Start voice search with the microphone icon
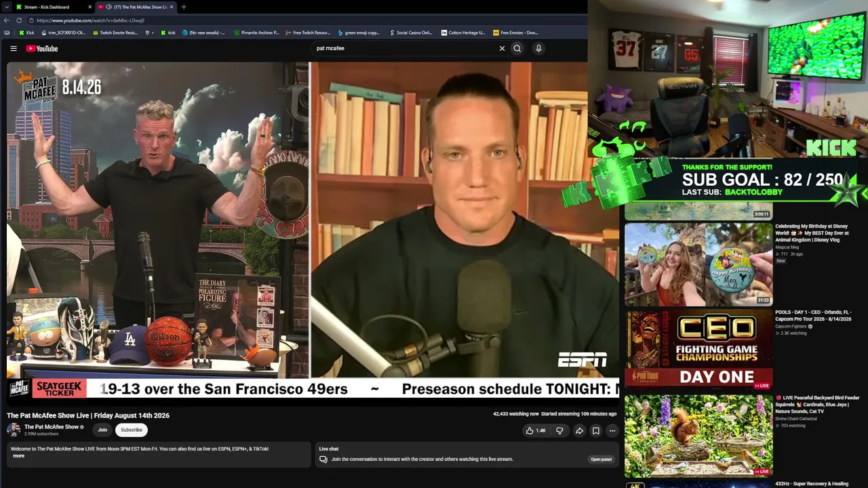868x488 pixels. pyautogui.click(x=538, y=49)
